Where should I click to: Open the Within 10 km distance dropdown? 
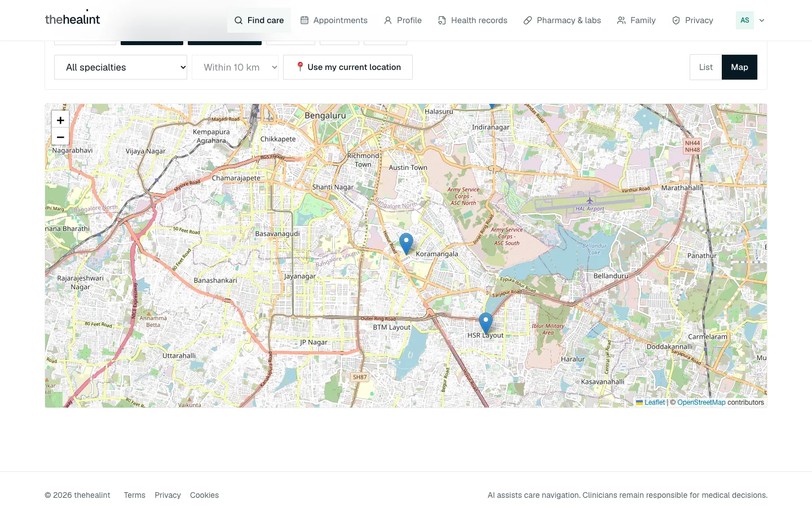tap(235, 67)
